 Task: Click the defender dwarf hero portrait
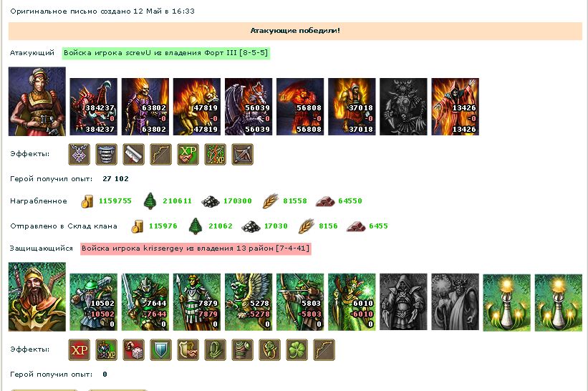[x=37, y=297]
